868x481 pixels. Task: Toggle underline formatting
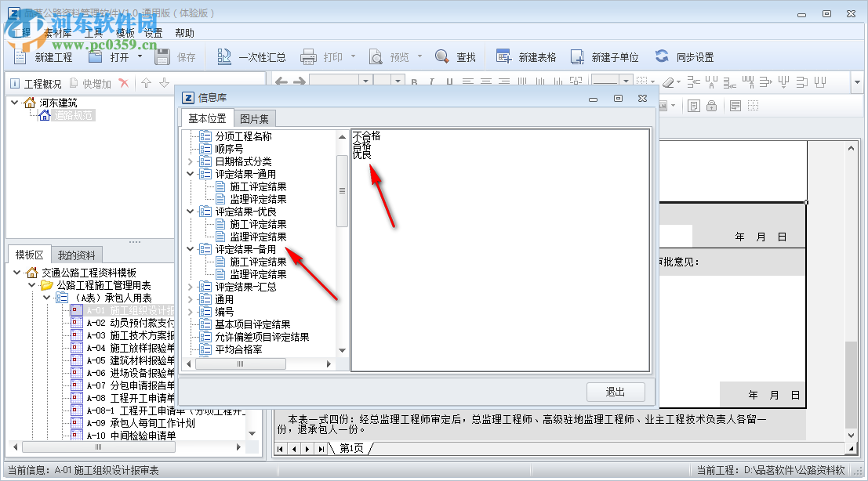(450, 82)
